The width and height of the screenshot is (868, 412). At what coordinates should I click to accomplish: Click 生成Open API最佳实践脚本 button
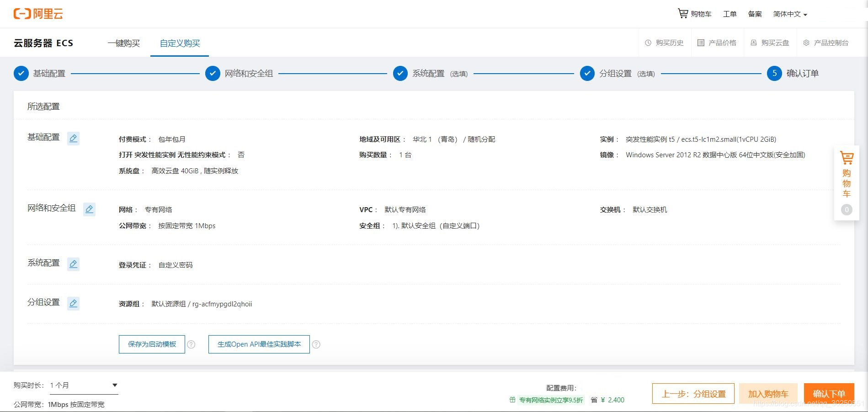pos(259,344)
